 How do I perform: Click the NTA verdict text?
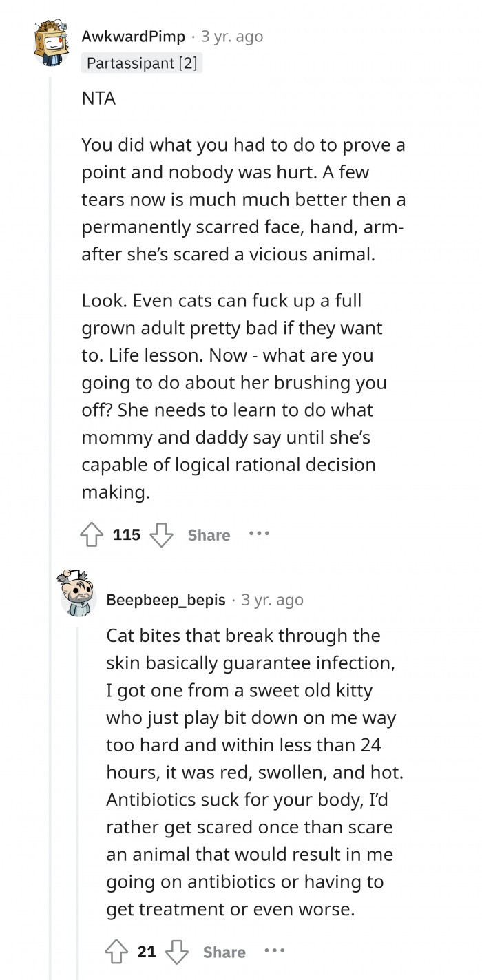[98, 98]
